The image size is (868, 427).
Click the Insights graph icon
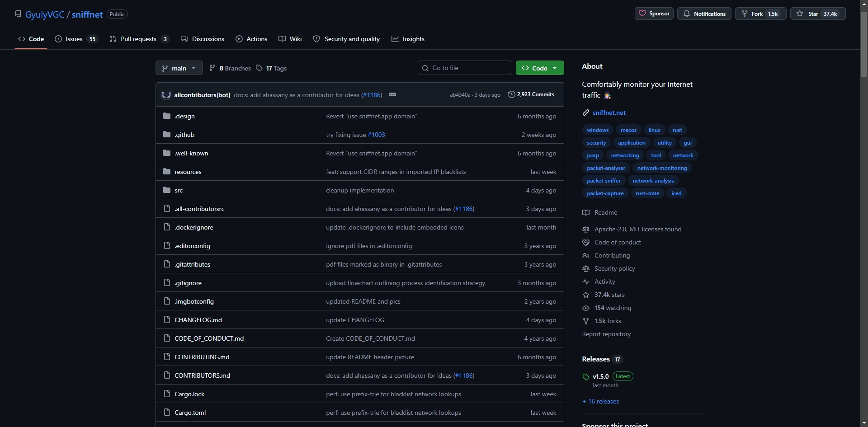(395, 39)
